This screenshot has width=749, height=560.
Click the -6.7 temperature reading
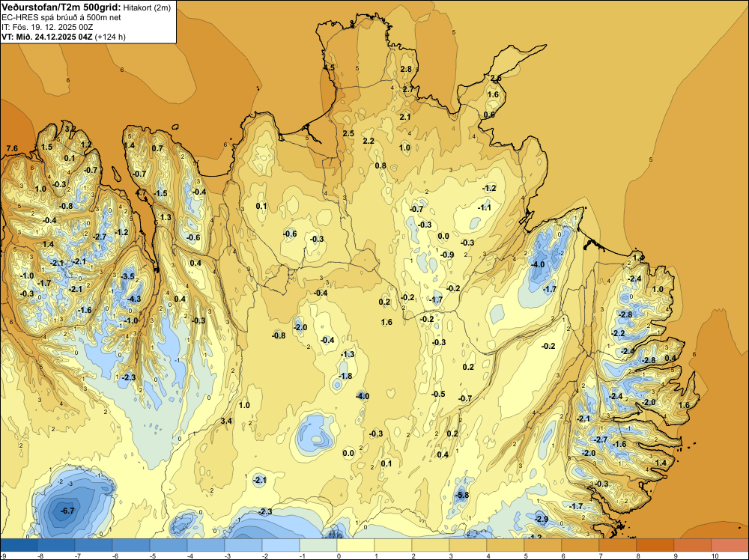tap(67, 511)
